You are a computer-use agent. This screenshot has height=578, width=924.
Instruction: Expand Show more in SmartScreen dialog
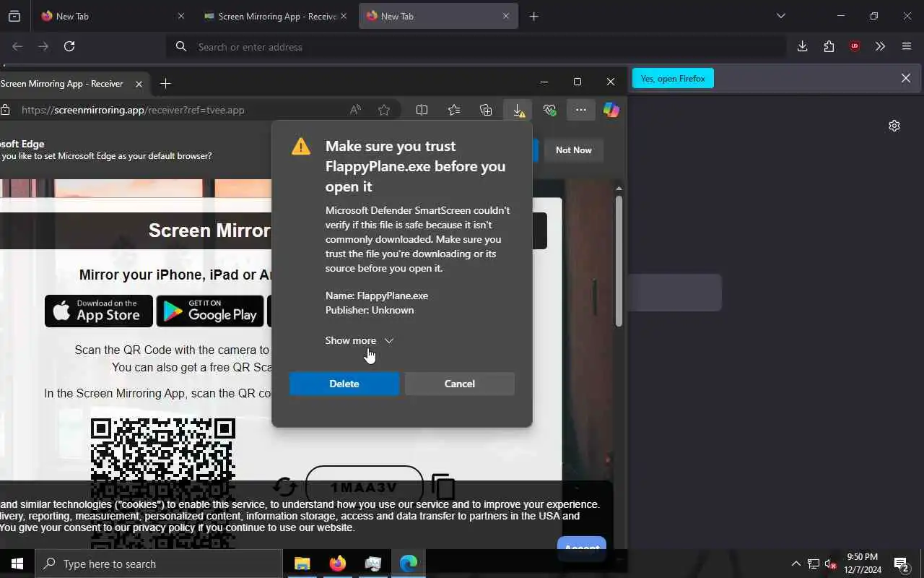pos(359,340)
